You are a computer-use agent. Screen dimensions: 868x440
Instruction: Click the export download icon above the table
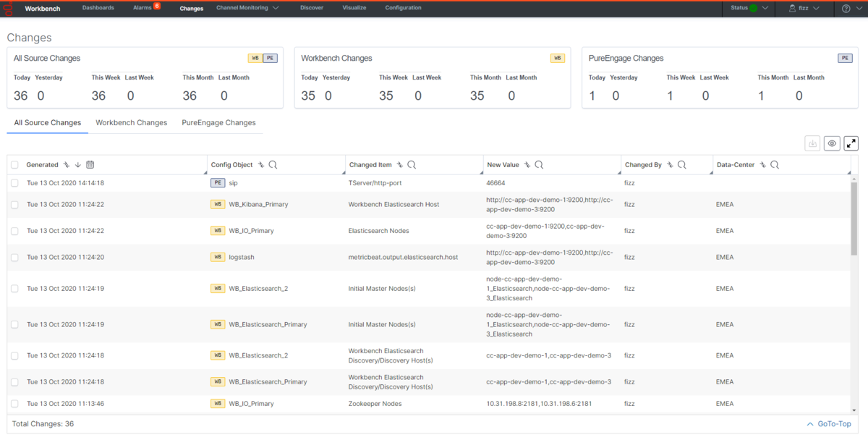[813, 143]
